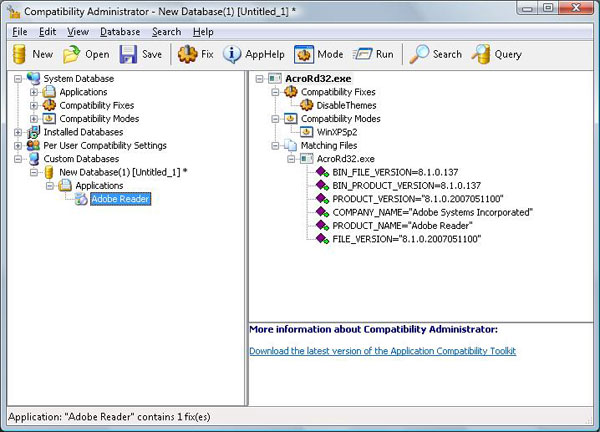This screenshot has height=432, width=600.
Task: Open the Edit menu
Action: (x=47, y=32)
